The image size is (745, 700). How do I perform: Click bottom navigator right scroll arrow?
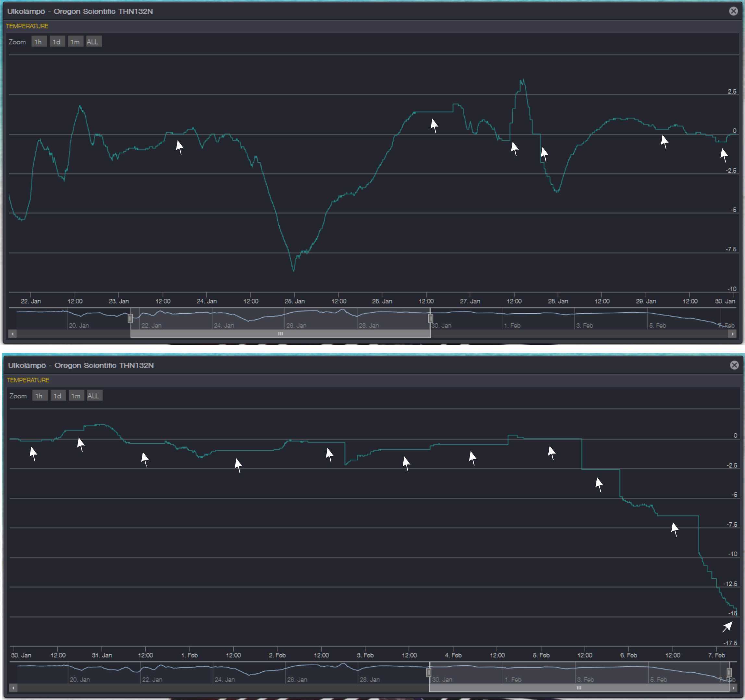733,688
